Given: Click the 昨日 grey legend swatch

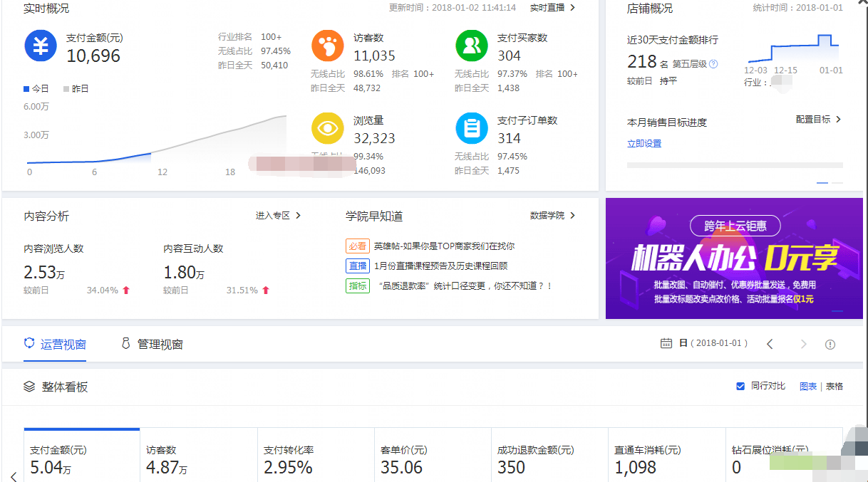Looking at the screenshot, I should [66, 89].
